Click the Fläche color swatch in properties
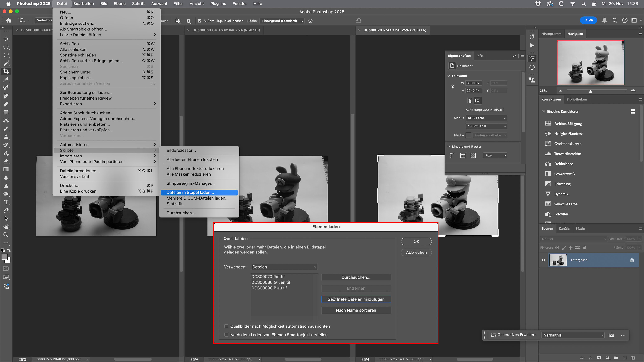 pyautogui.click(x=469, y=135)
